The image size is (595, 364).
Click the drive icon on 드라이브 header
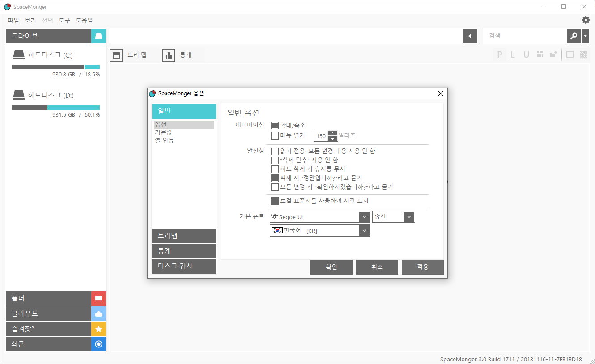pyautogui.click(x=99, y=36)
